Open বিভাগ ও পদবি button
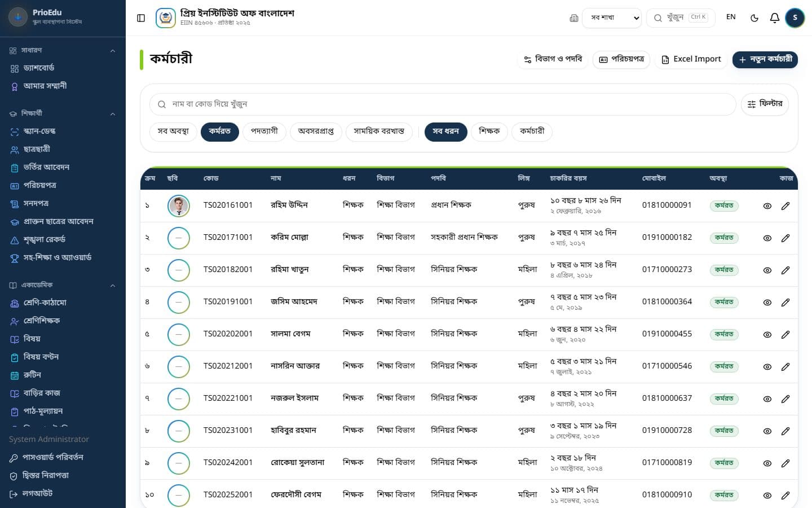The height and width of the screenshot is (508, 812). pos(553,59)
